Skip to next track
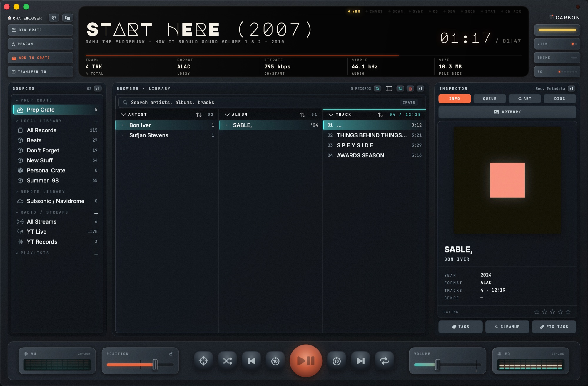This screenshot has height=386, width=588. tap(360, 361)
